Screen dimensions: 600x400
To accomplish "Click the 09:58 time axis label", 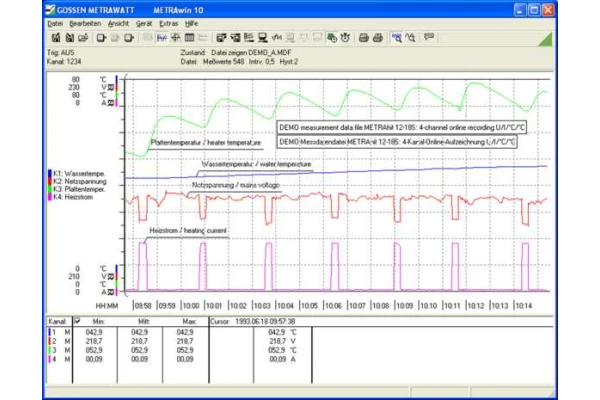I will coord(143,306).
